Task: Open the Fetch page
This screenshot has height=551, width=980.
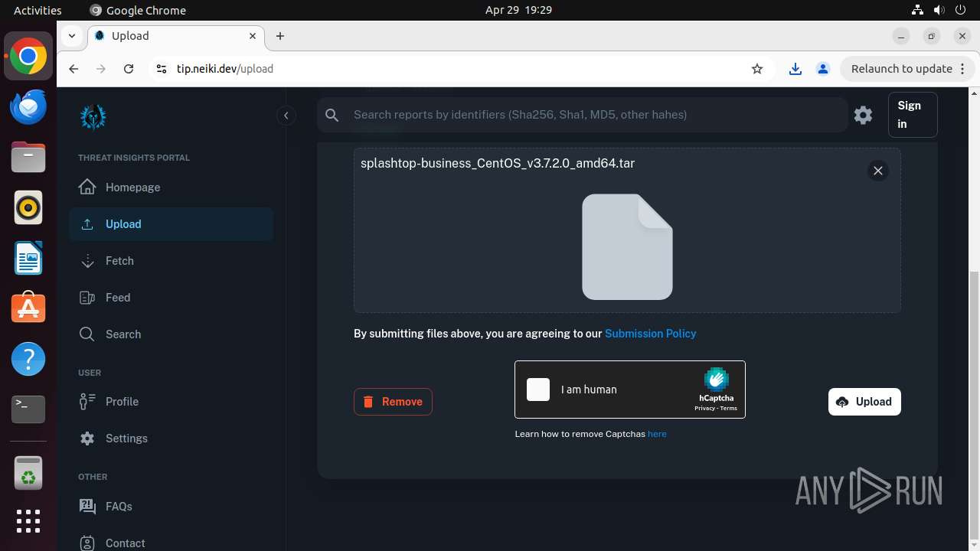Action: click(171, 261)
